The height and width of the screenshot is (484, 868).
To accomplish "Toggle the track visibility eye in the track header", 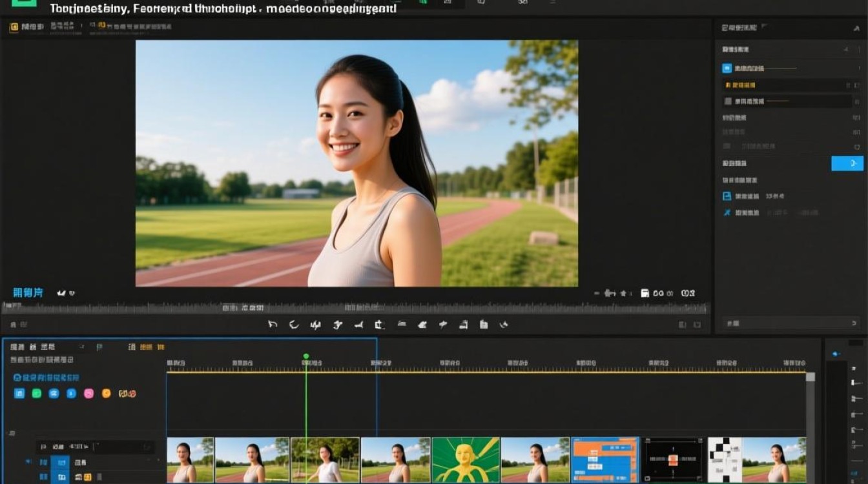I will click(28, 462).
